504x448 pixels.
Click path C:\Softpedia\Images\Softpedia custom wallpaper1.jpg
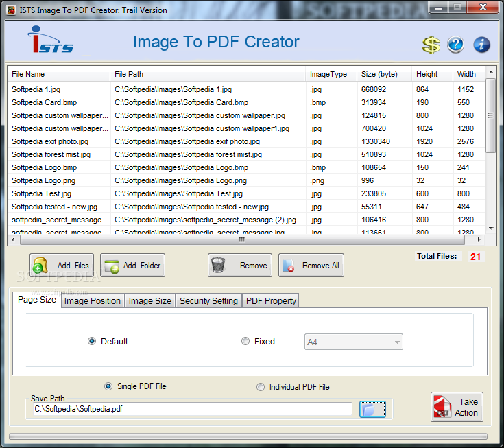(202, 129)
